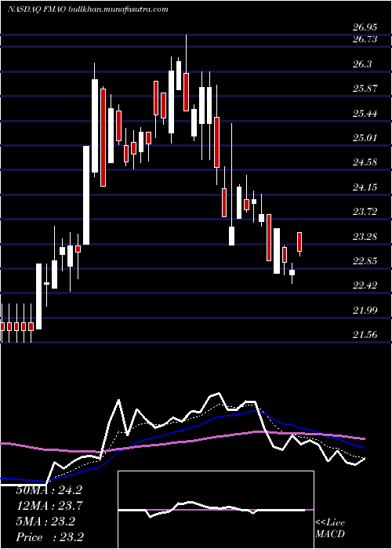Click the 22.85 price label
Image resolution: width=392 pixels, height=549 pixels.
[365, 261]
